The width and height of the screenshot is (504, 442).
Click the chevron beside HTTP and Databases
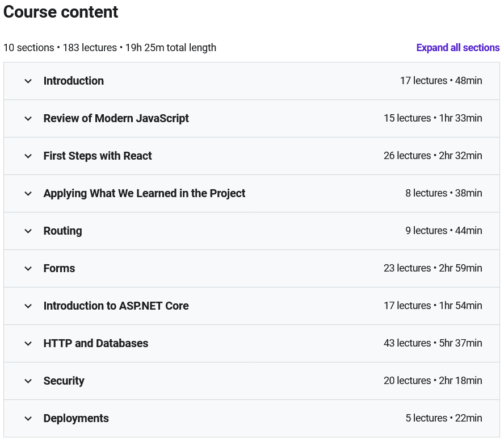(28, 344)
